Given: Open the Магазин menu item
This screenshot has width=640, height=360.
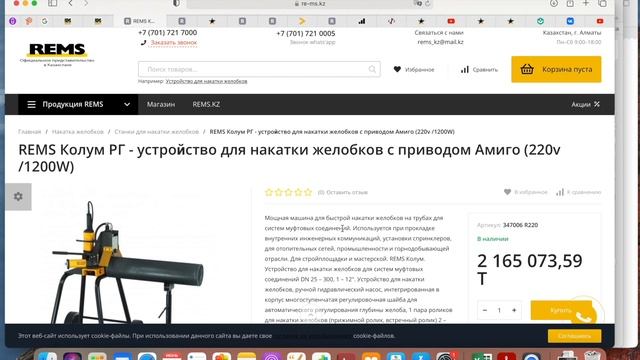Looking at the screenshot, I should tap(161, 104).
